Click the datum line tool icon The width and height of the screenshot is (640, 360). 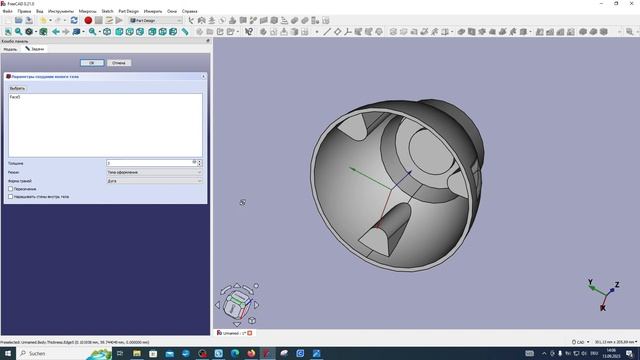[x=327, y=32]
